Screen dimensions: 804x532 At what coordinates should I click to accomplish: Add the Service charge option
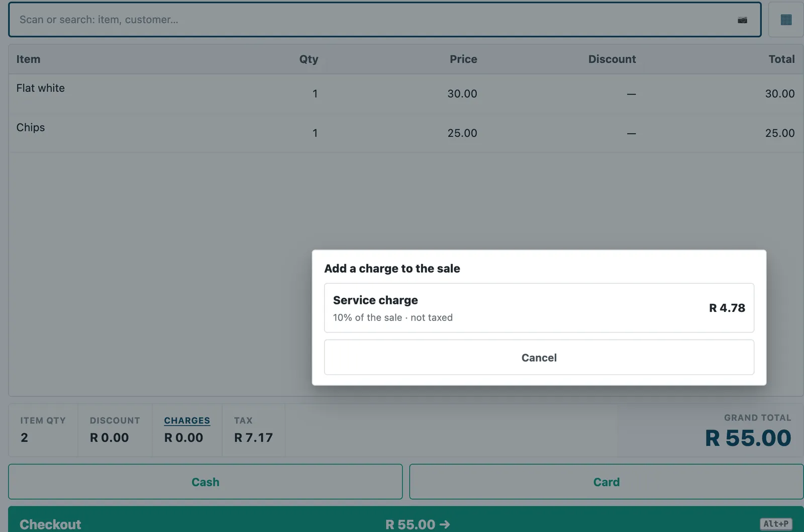(x=539, y=308)
